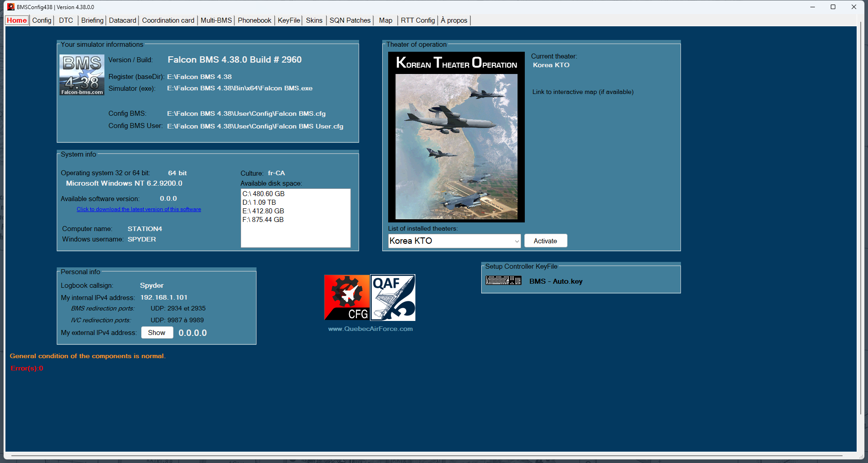Open the Home tab

tap(17, 20)
